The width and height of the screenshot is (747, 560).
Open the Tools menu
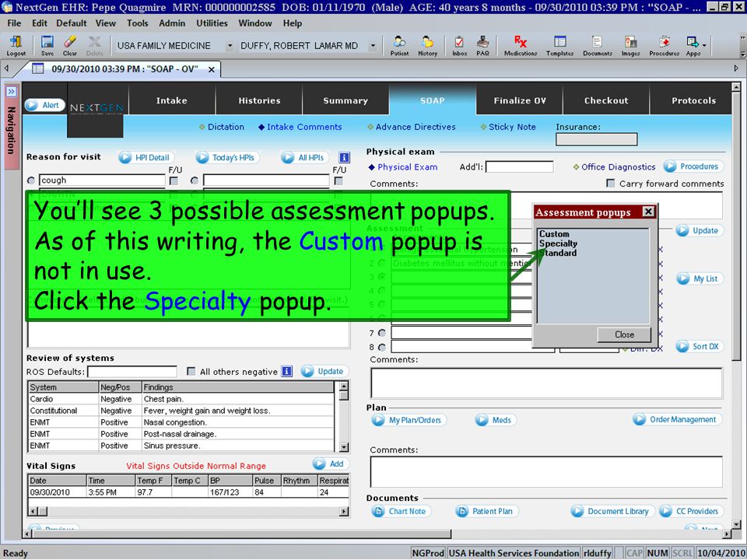click(x=137, y=23)
